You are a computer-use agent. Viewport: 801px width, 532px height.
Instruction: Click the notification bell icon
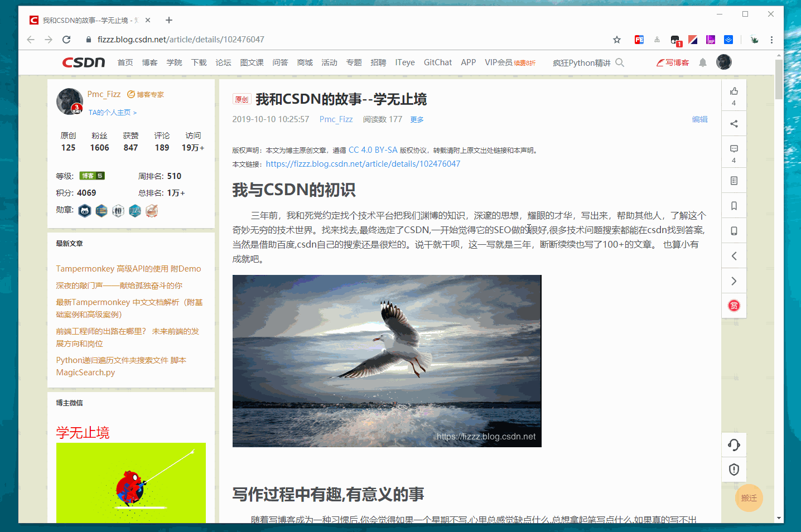[x=703, y=62]
